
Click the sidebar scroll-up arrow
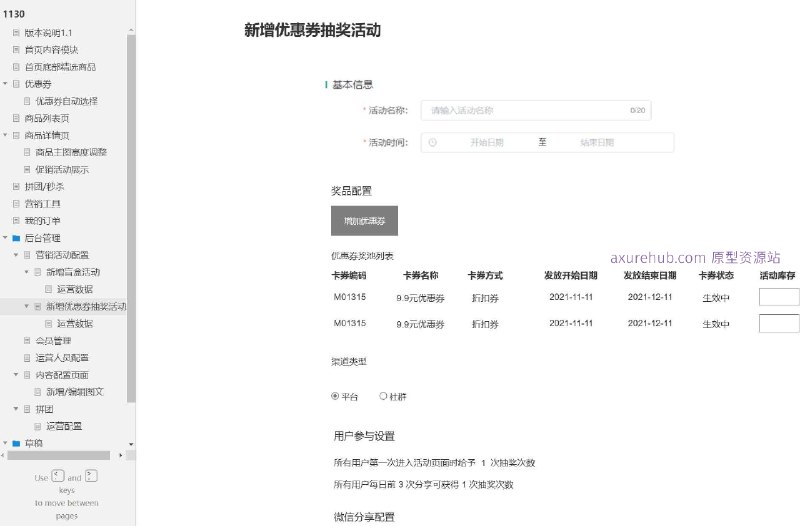(x=131, y=31)
